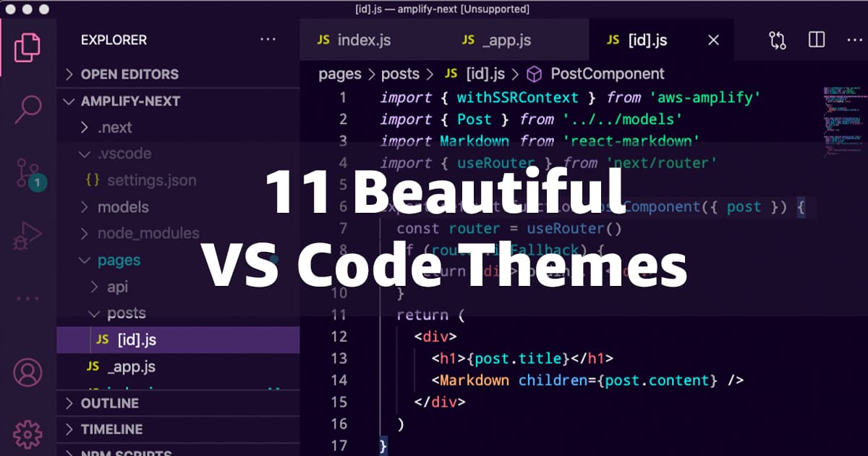Open the Manage gear icon
Screen dimensions: 868x456
(27, 434)
